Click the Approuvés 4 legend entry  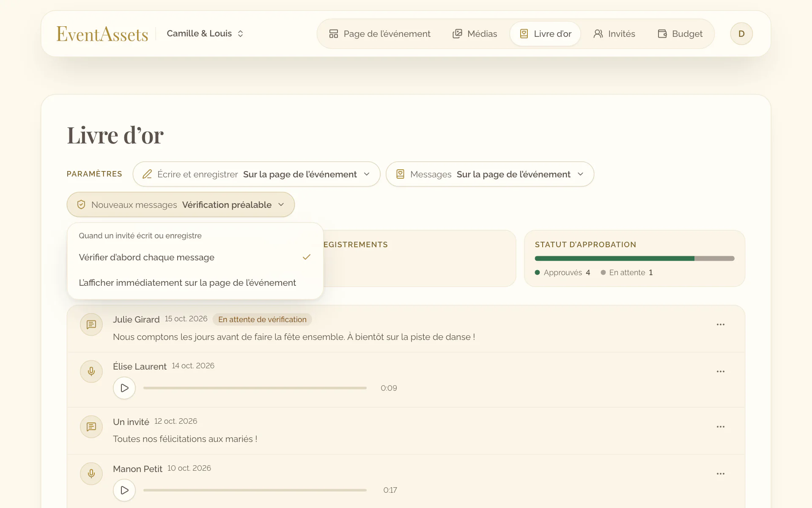pyautogui.click(x=562, y=273)
